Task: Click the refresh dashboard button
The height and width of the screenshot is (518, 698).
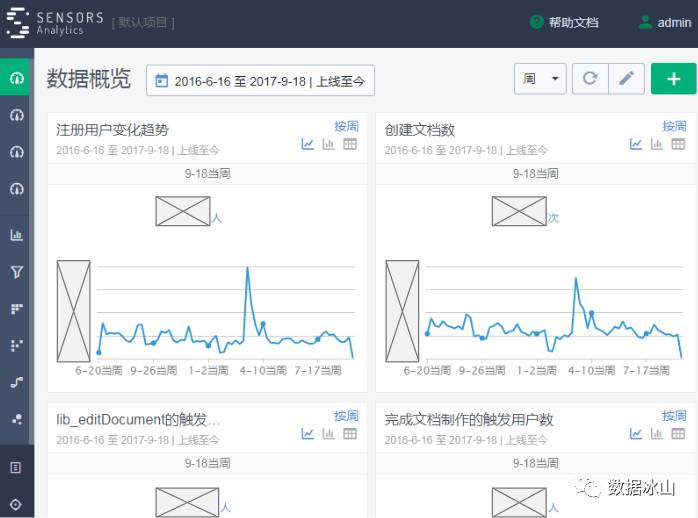Action: [590, 79]
